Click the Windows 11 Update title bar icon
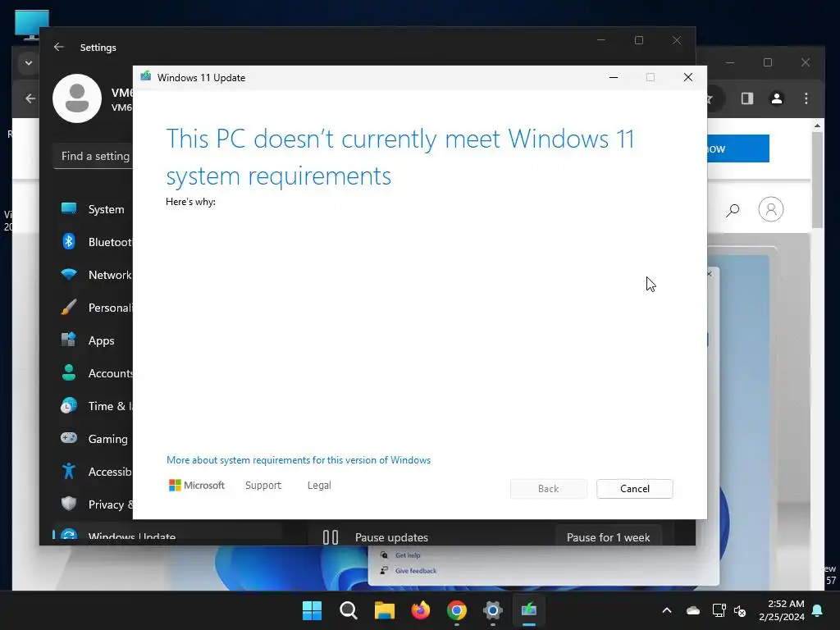This screenshot has width=840, height=630. 146,76
